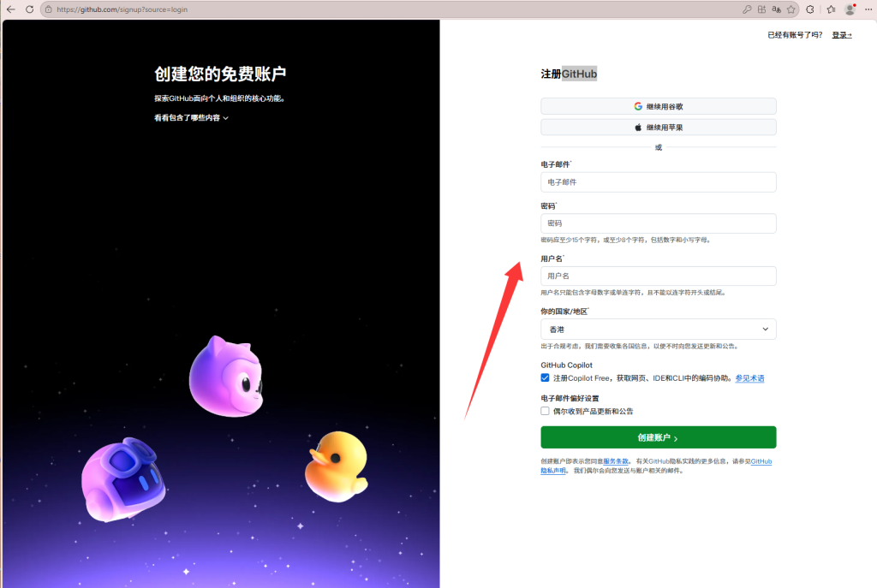Click the username rules hint text
This screenshot has width=877, height=588.
[x=633, y=293]
